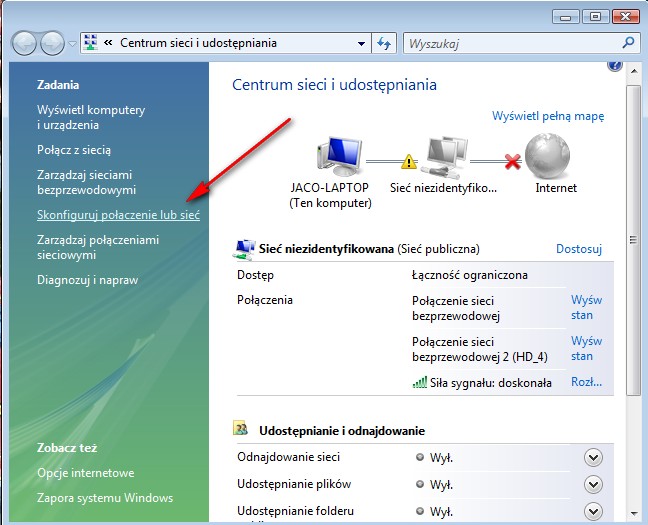Expand the Udostępnianie folderu section

(593, 511)
